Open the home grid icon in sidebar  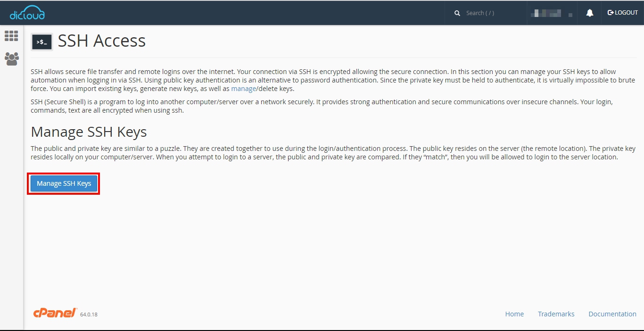11,36
